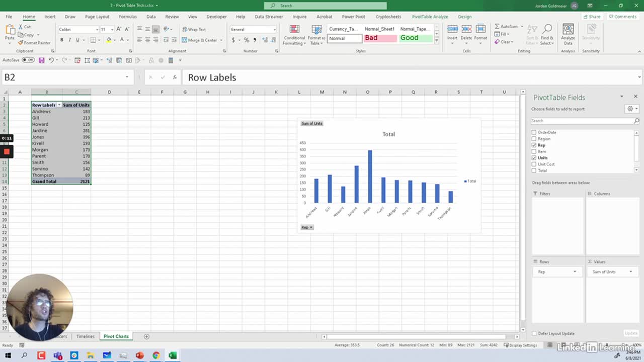Toggle italic formatting
The height and width of the screenshot is (362, 644).
point(69,40)
